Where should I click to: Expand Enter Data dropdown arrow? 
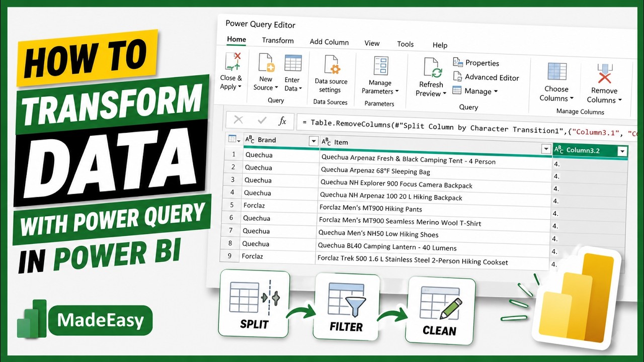tap(300, 89)
